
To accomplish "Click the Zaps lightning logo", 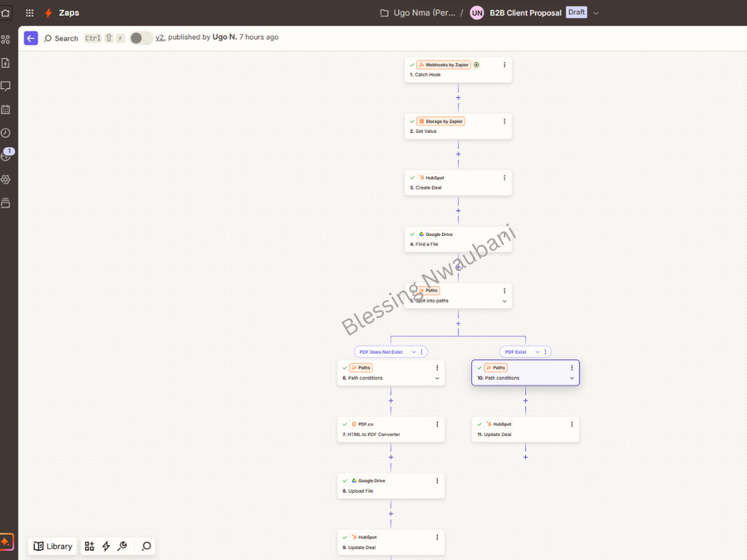I will tap(48, 13).
